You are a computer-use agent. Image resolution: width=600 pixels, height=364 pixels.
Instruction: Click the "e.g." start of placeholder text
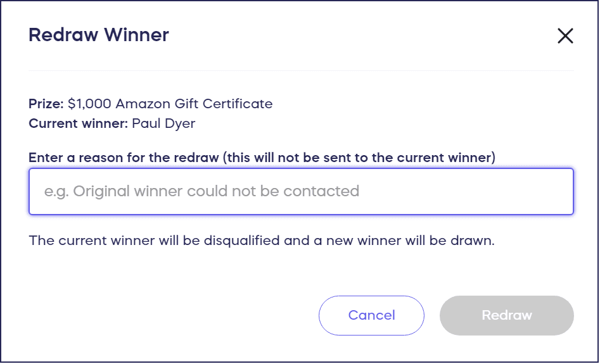(56, 191)
